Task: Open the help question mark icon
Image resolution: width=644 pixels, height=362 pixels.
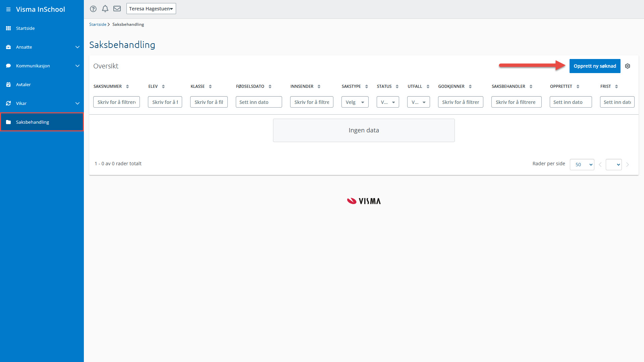Action: tap(93, 9)
